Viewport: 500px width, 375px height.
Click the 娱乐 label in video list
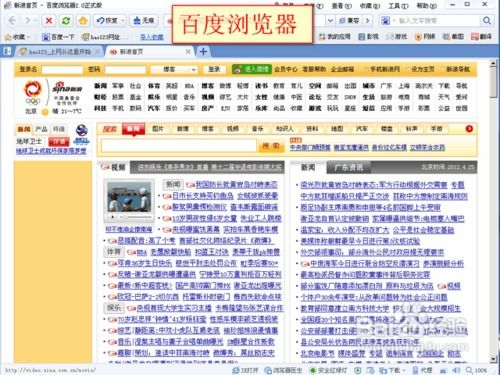click(113, 308)
